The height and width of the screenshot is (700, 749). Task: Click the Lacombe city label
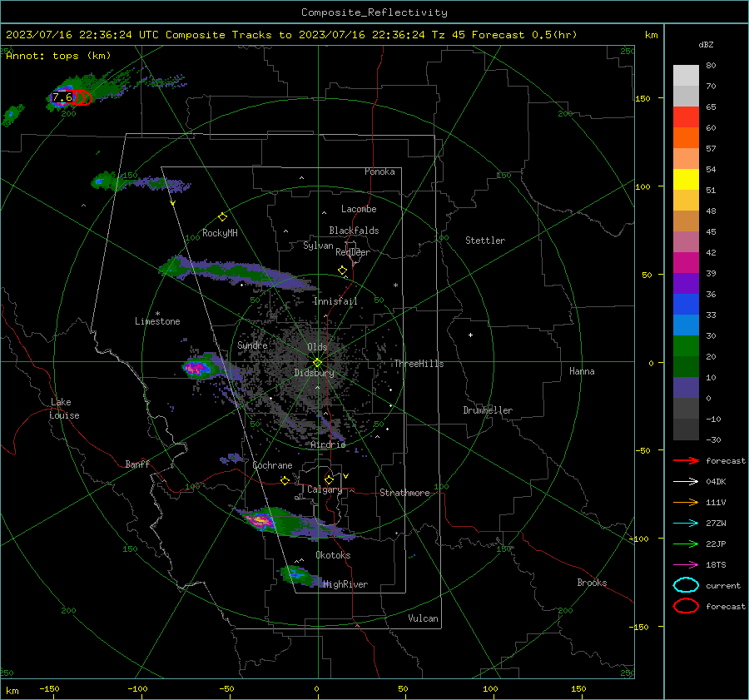click(359, 209)
